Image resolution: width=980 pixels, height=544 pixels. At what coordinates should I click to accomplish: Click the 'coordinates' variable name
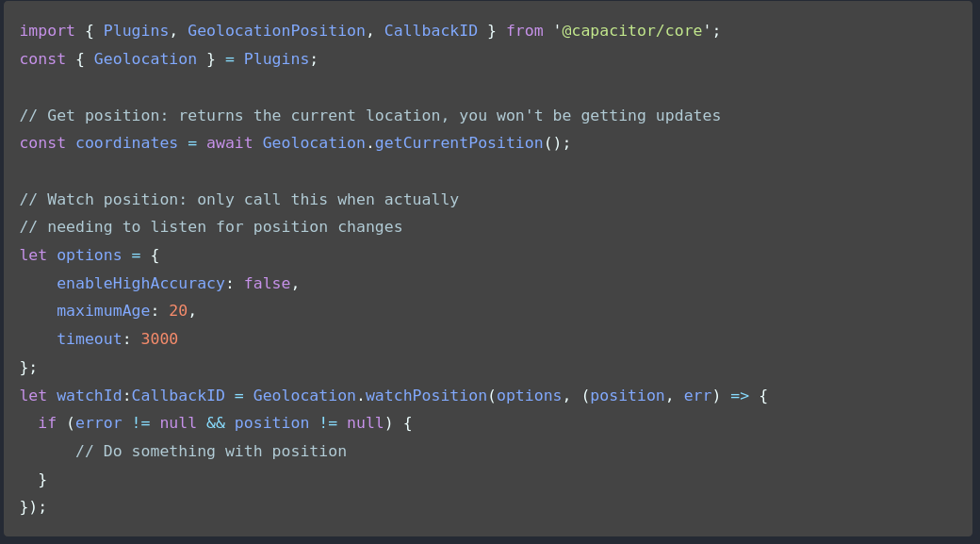[x=127, y=143]
